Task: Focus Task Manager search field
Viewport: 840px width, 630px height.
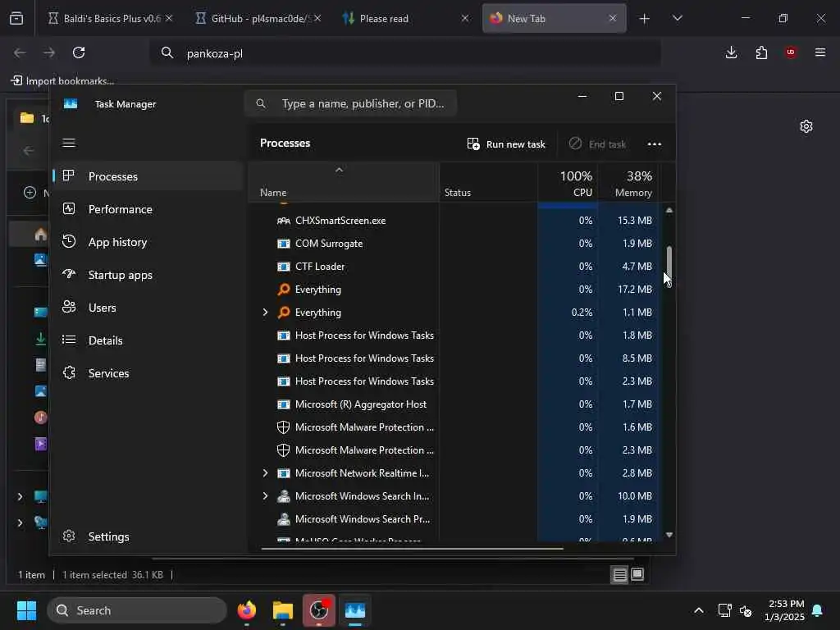Action: tap(350, 103)
